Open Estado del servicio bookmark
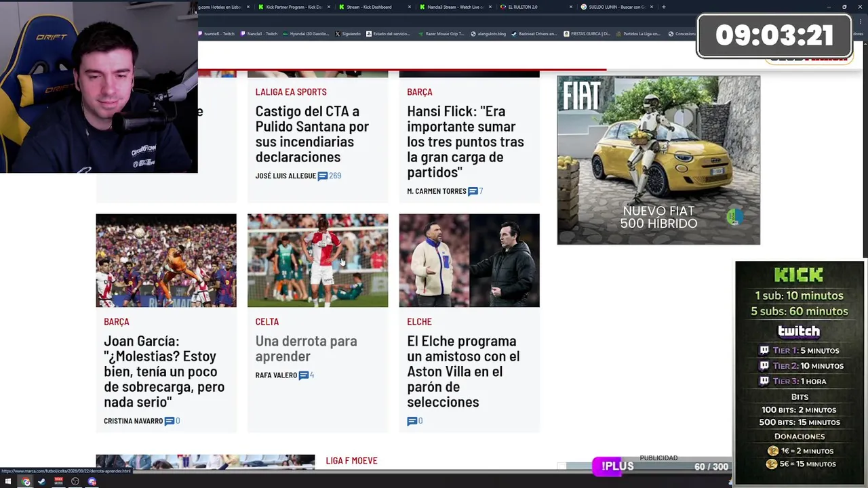Image resolution: width=868 pixels, height=488 pixels. point(389,34)
